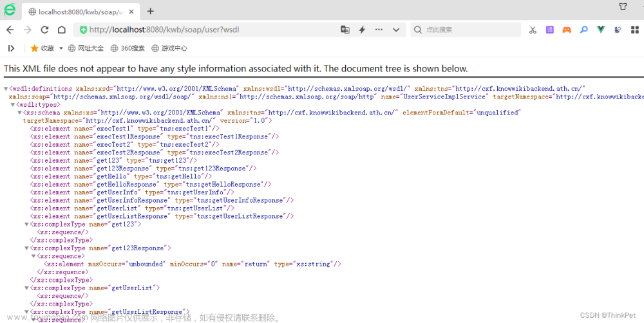Collapse xs:sequence under get123Response
The image size is (644, 323).
tap(33, 257)
